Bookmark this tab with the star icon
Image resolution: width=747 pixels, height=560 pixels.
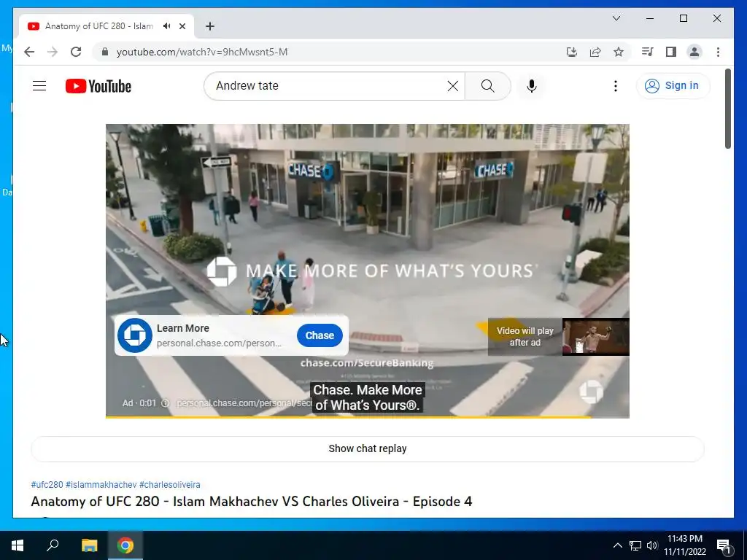click(619, 52)
